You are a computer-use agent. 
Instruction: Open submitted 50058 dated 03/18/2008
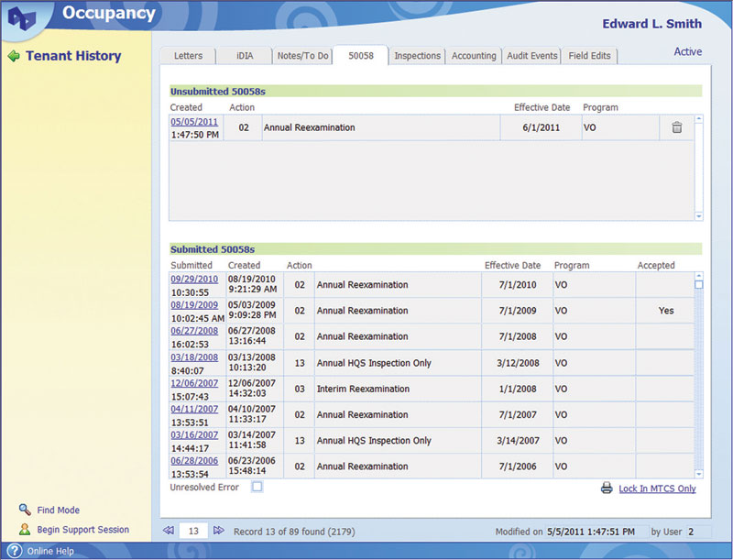click(194, 357)
